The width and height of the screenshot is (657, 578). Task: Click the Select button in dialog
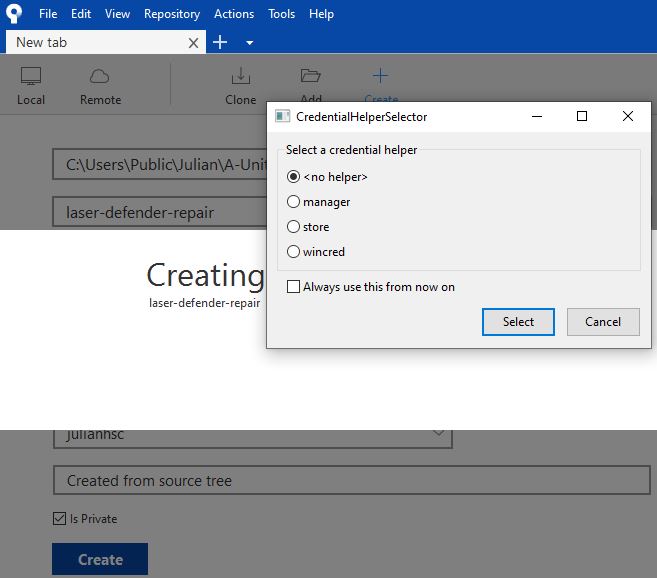518,322
